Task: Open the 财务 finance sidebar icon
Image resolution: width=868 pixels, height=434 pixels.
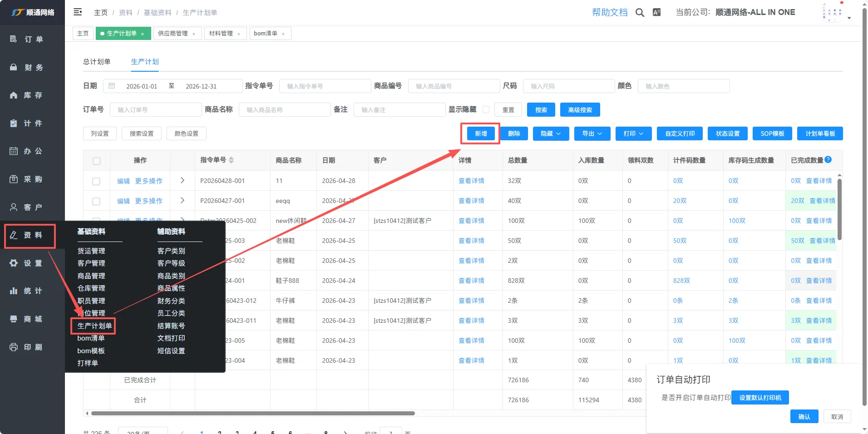Action: pyautogui.click(x=14, y=67)
